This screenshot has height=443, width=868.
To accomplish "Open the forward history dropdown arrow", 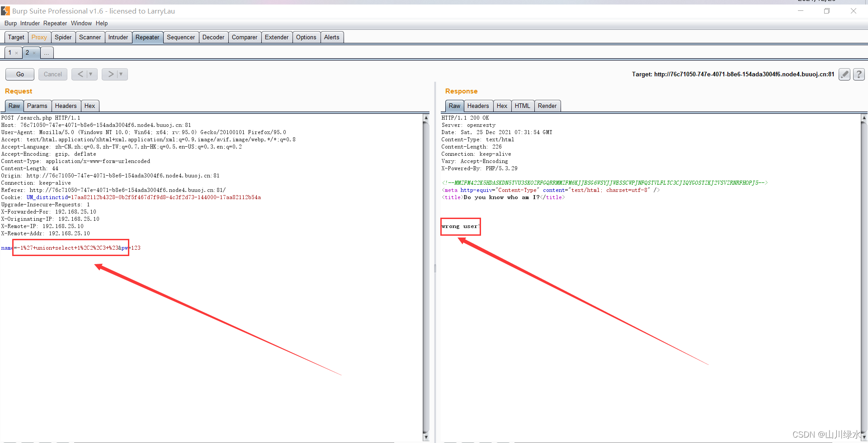I will (x=122, y=74).
